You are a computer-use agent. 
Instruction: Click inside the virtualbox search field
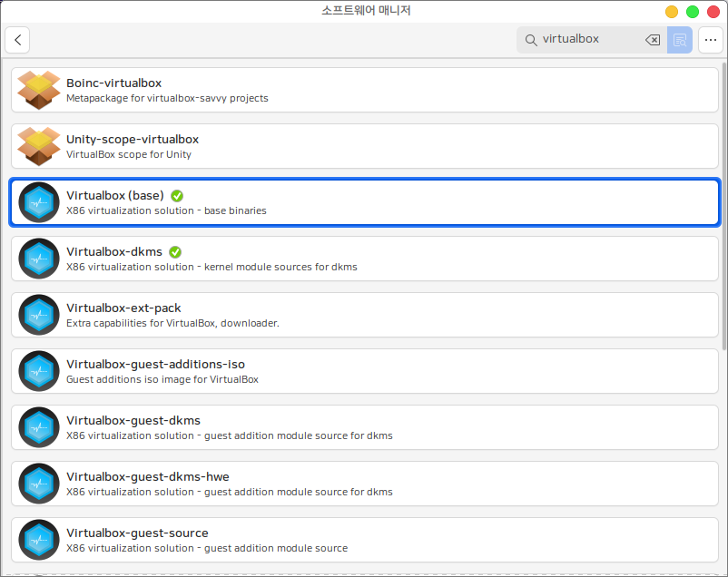[590, 40]
